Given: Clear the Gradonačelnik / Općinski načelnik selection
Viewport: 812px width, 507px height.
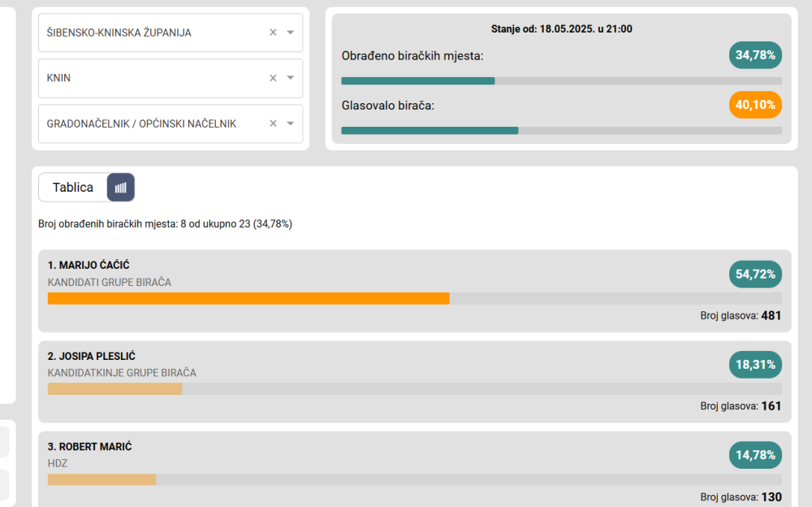Looking at the screenshot, I should [273, 123].
